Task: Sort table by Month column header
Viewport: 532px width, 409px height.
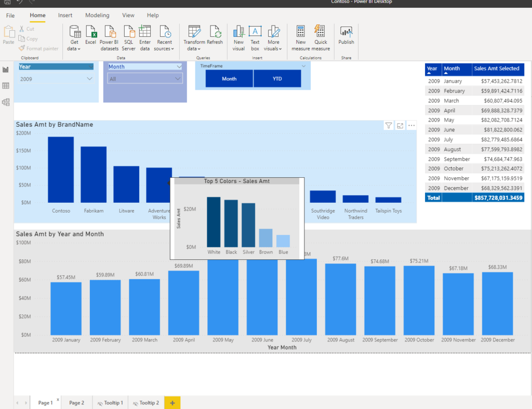Action: click(456, 69)
